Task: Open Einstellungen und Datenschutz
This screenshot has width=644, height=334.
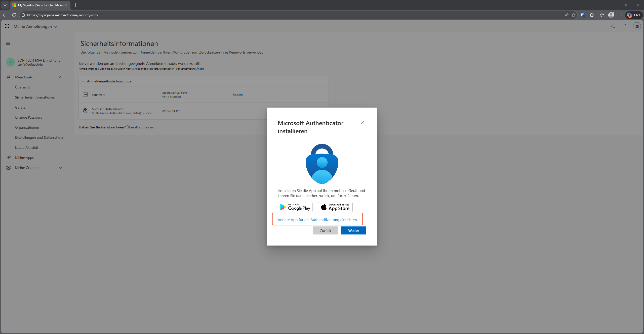Action: pyautogui.click(x=39, y=137)
